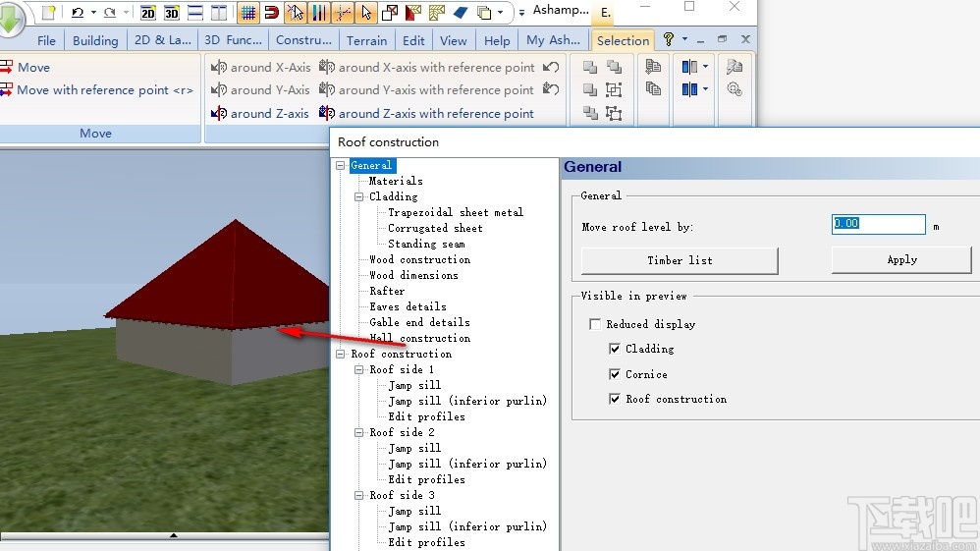Click rotate around X-Axis icon
This screenshot has height=551, width=980.
click(x=219, y=67)
